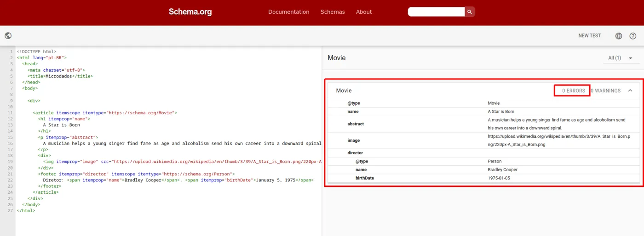Click the article itemscope Movie code line
644x236 pixels.
click(x=104, y=113)
